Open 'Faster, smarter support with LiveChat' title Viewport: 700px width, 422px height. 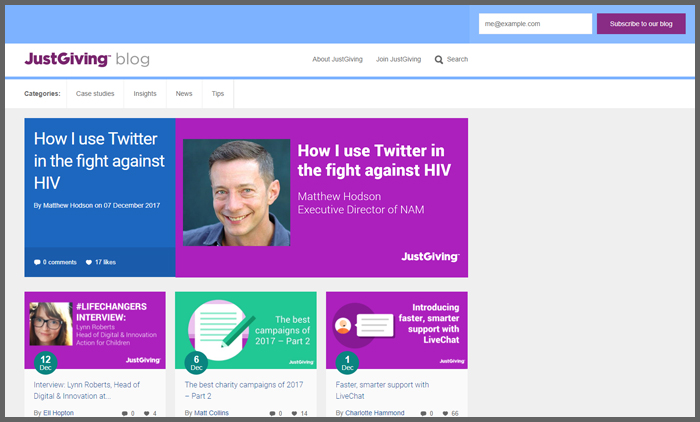click(x=382, y=390)
